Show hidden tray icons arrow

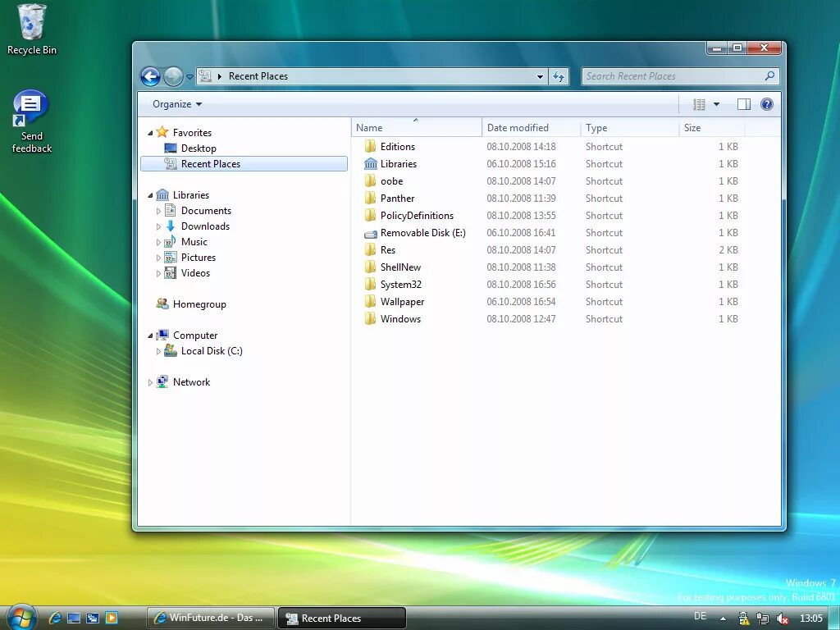coord(724,619)
